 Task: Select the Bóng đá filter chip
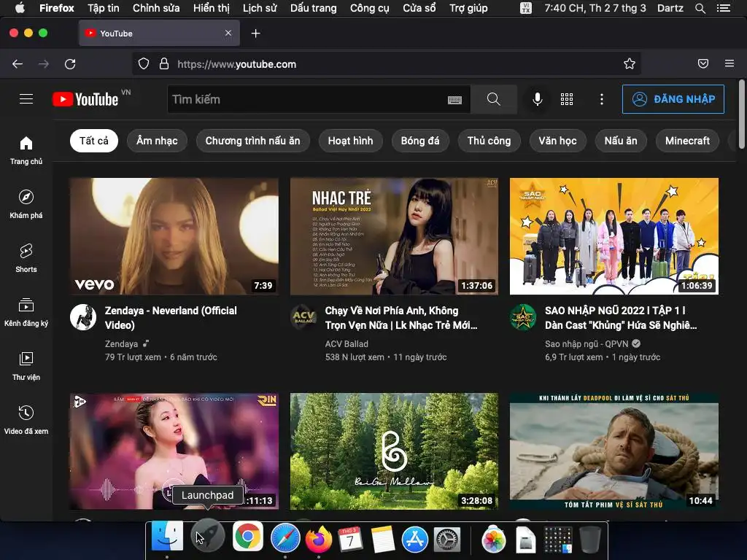coord(420,141)
